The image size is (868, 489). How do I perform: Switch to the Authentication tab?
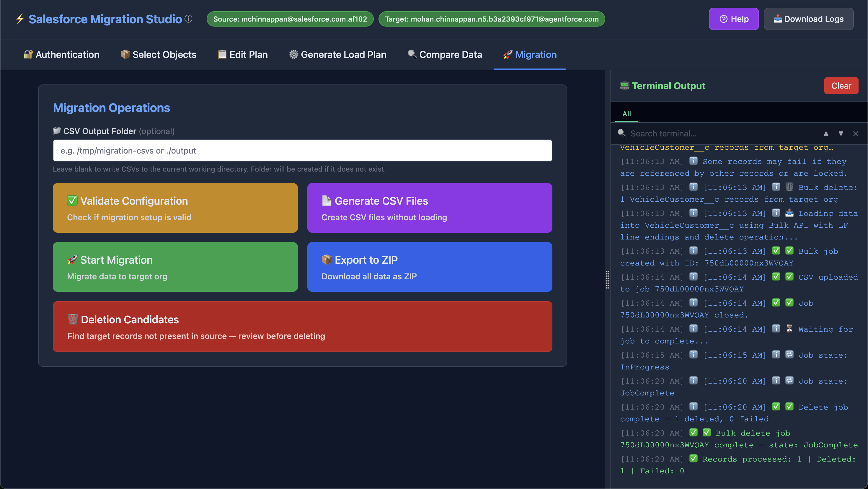coord(61,55)
